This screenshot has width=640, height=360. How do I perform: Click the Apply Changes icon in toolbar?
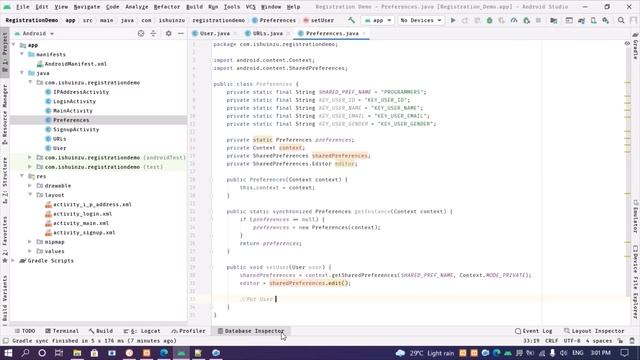[x=465, y=20]
